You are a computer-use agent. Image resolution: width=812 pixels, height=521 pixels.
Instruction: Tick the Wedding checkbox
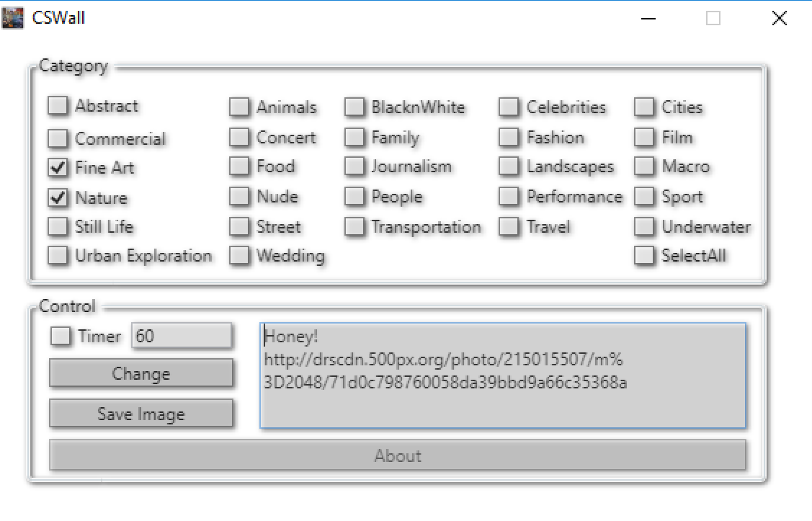(x=239, y=256)
